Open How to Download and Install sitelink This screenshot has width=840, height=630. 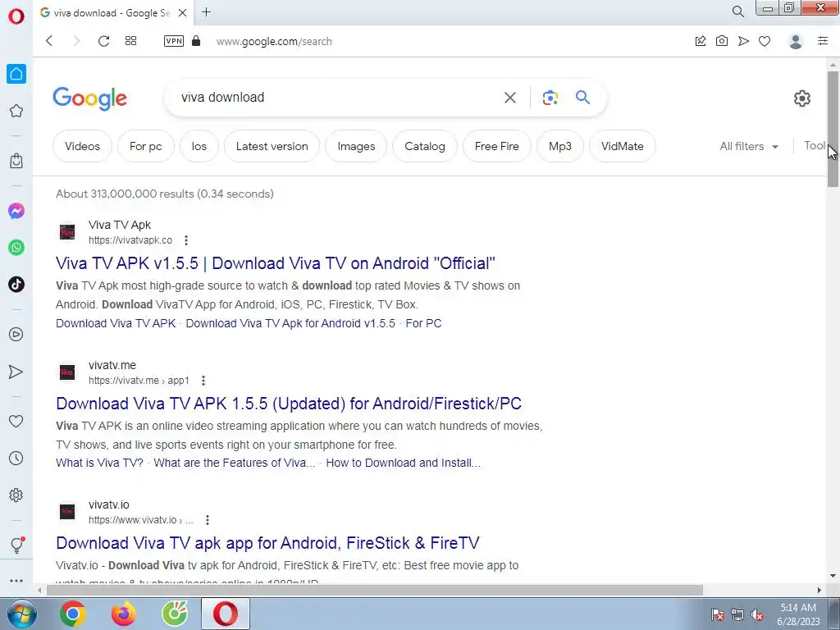pyautogui.click(x=404, y=463)
